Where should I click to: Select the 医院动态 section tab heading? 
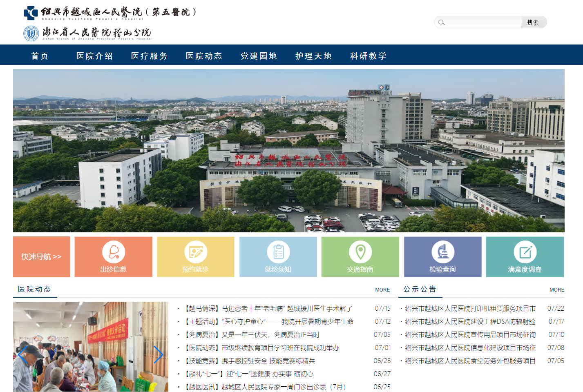(35, 289)
